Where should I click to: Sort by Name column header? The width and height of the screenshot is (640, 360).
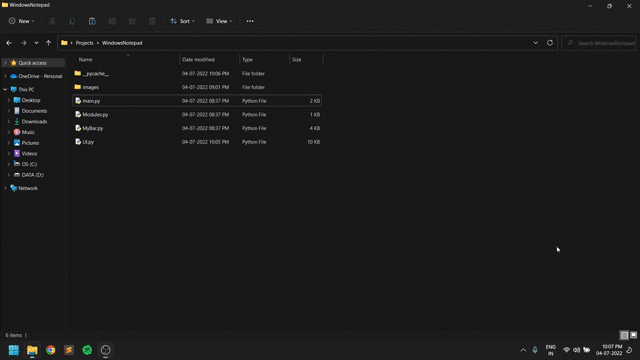[85, 60]
